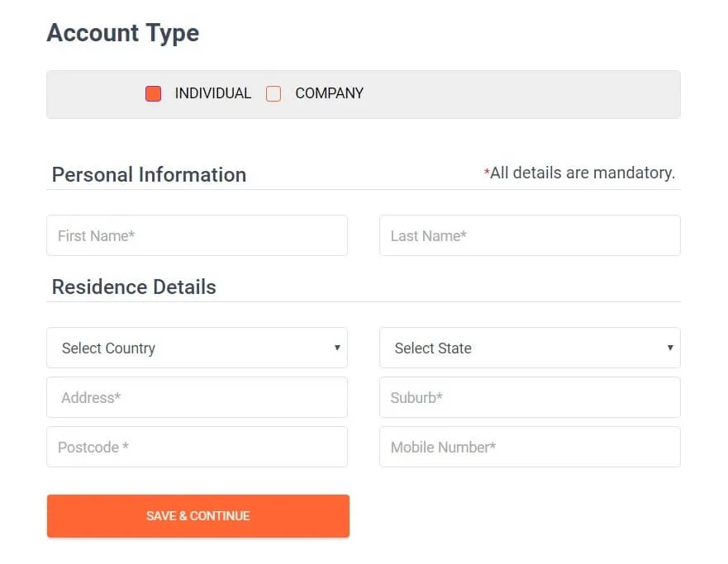Click the Personal Information section heading
This screenshot has height=564, width=728.
tap(149, 174)
